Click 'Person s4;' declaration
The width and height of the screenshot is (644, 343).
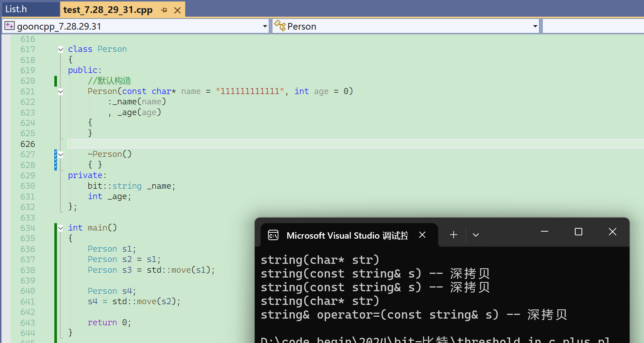coord(112,291)
